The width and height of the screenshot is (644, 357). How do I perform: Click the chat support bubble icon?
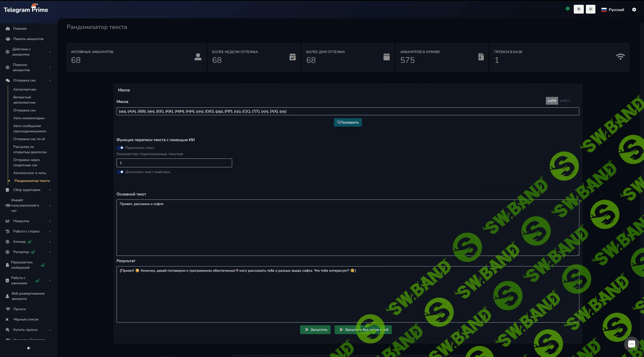coord(631,344)
